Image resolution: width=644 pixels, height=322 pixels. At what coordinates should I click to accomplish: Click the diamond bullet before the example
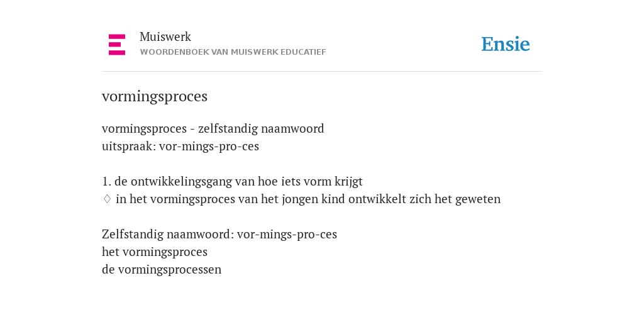[x=107, y=199]
